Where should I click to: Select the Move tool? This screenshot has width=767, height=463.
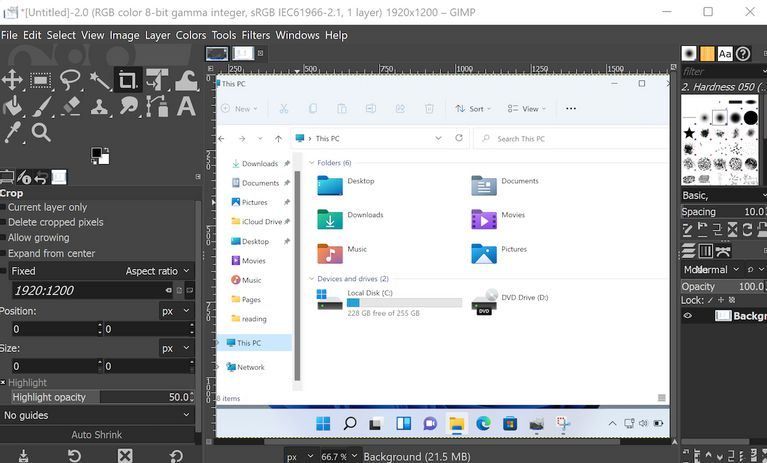tap(13, 80)
